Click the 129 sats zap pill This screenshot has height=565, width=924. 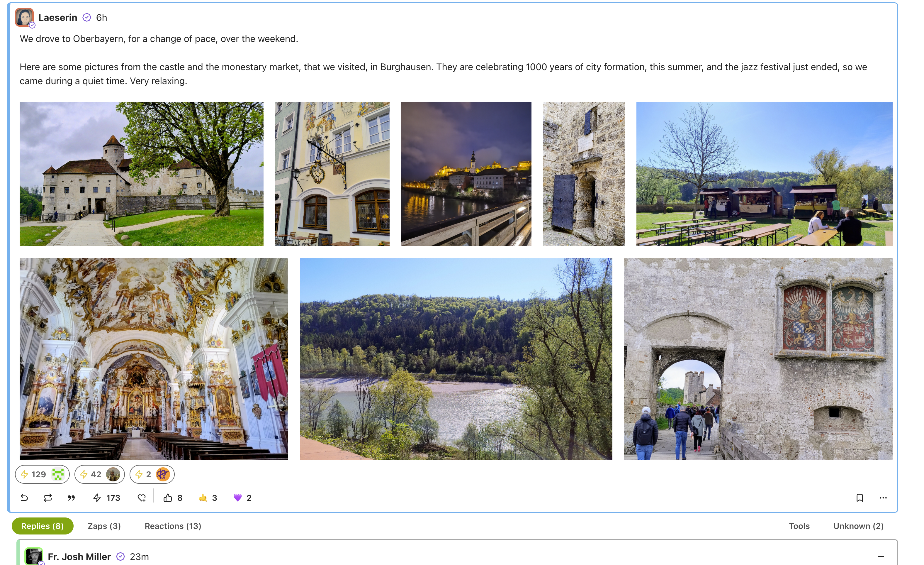43,474
